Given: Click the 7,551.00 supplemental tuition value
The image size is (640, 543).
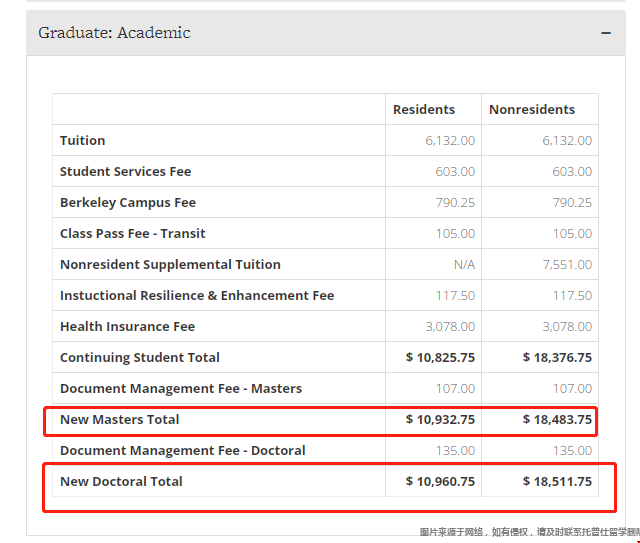Looking at the screenshot, I should pos(567,265).
